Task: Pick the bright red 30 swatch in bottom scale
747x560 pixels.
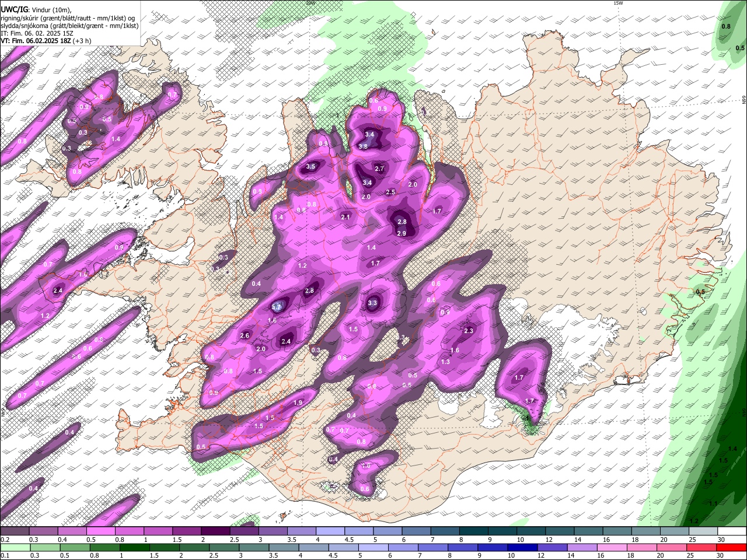Action: pos(732,547)
